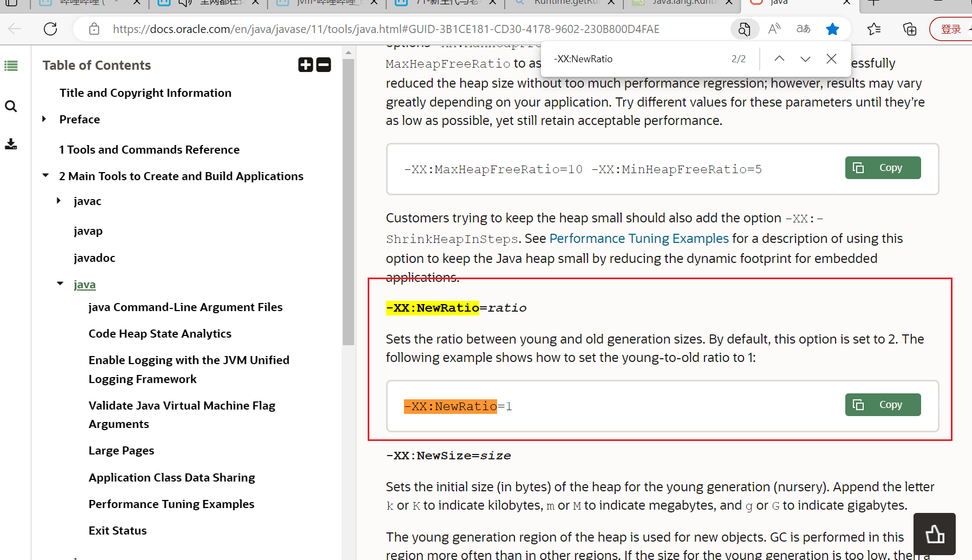Click the blue favorites star icon

tap(832, 29)
